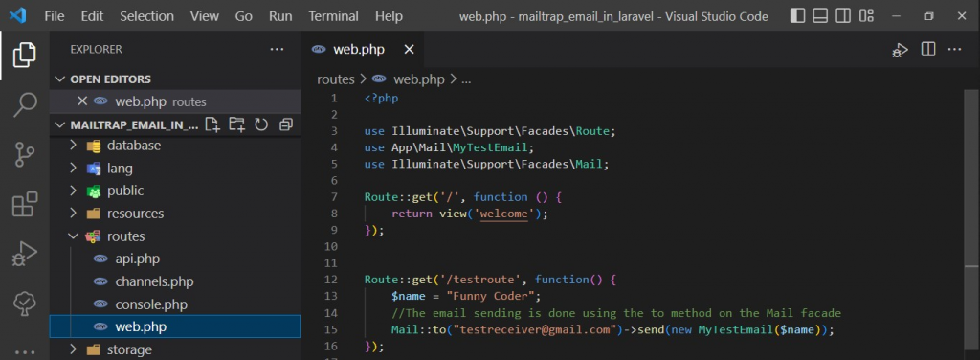Click the New File icon in explorer
Screen dimensions: 980x360
coord(212,124)
